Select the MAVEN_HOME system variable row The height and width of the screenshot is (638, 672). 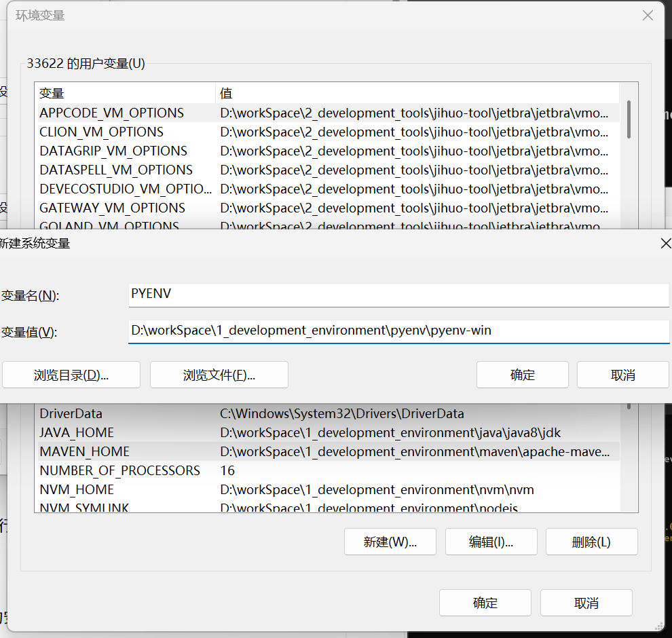(x=84, y=451)
